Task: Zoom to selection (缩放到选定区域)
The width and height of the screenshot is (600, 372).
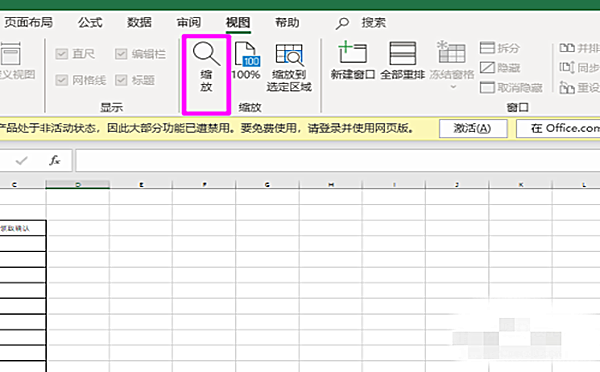Action: click(x=289, y=68)
